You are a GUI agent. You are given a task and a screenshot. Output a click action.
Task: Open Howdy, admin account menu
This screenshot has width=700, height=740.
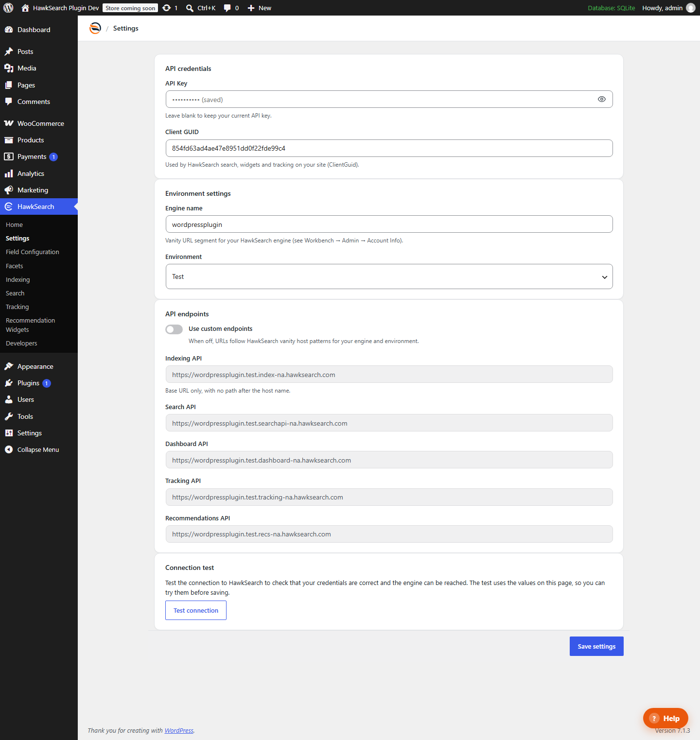tap(668, 8)
